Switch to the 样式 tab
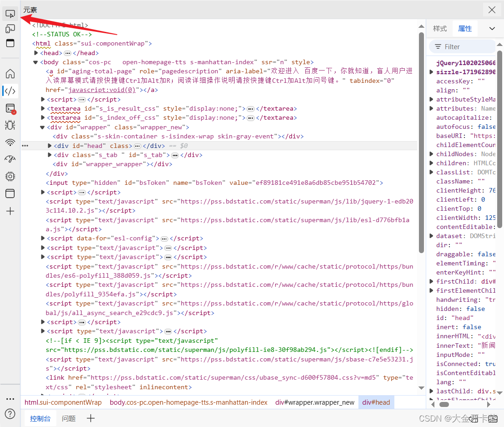 tap(440, 29)
